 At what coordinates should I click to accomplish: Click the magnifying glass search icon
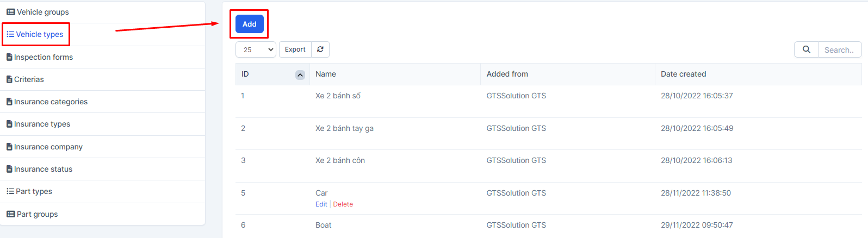pos(807,49)
